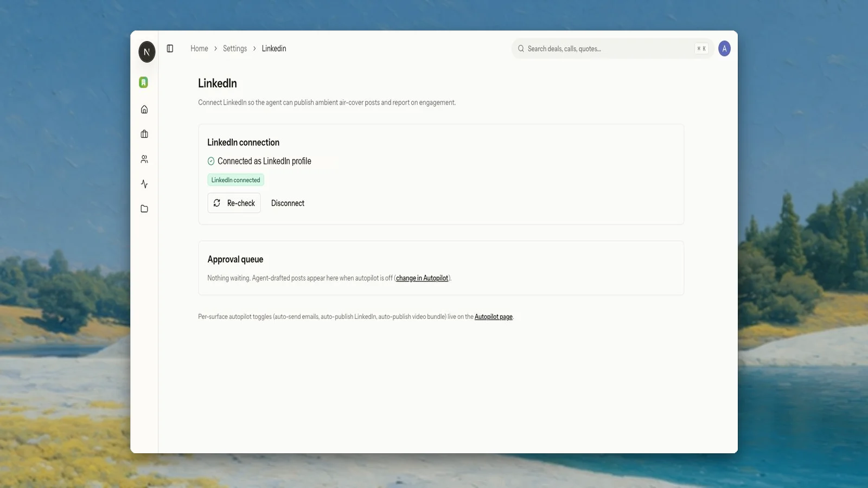
Task: Open the briefcase deals icon in sidebar
Action: (144, 134)
